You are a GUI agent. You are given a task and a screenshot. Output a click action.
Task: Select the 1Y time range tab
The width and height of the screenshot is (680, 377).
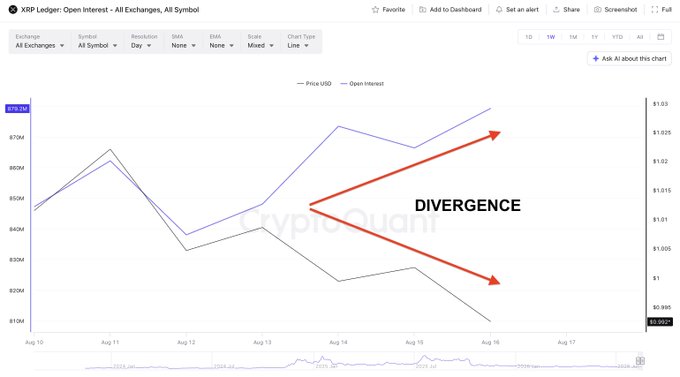click(x=595, y=37)
